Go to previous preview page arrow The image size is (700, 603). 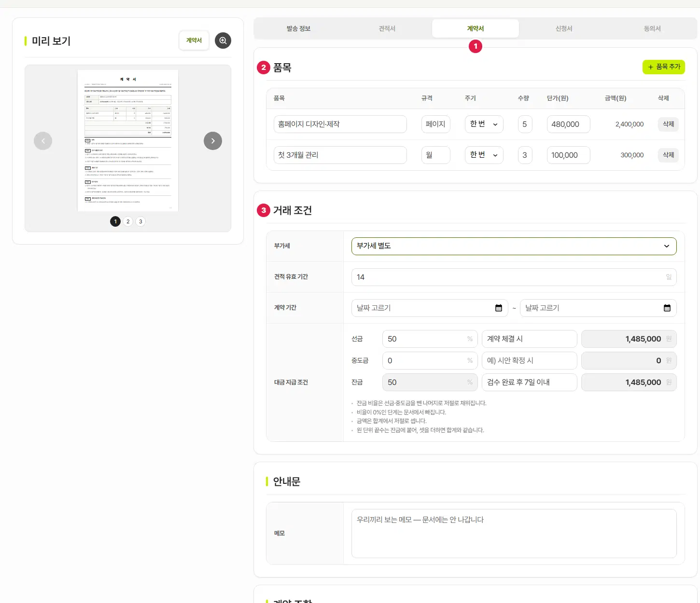[x=43, y=141]
